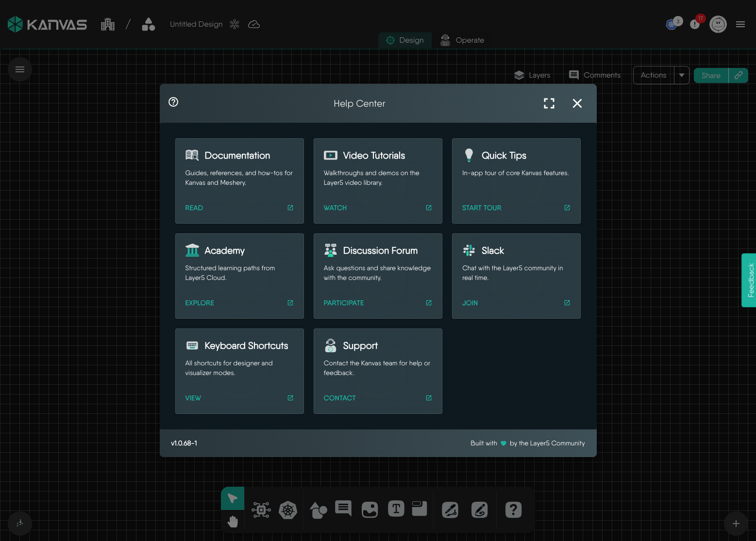Click WATCH in Video Tutorials card
756x541 pixels.
[335, 208]
